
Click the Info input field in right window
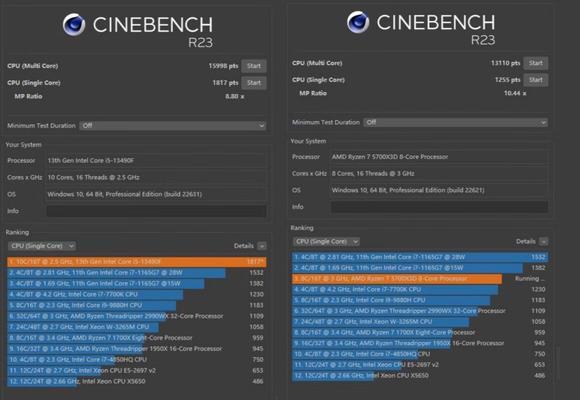[x=439, y=207]
